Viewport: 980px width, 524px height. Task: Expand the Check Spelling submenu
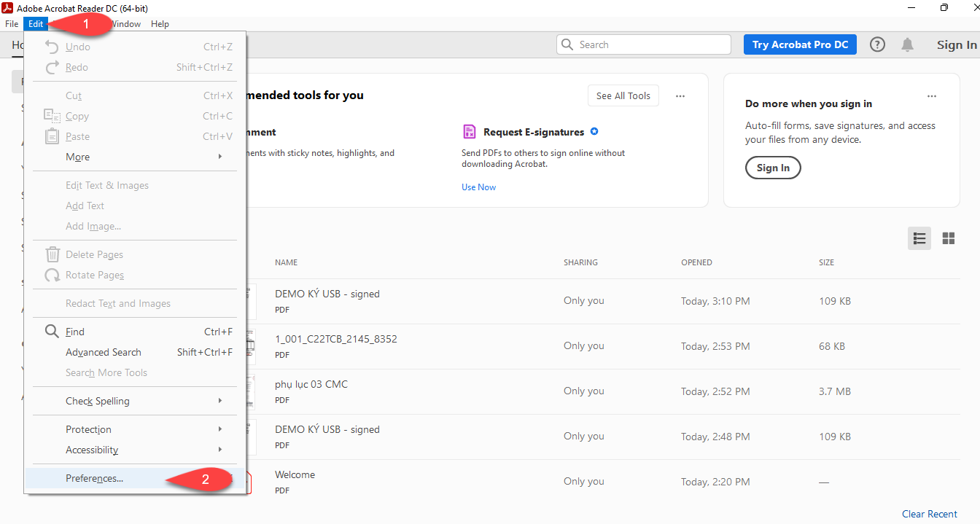[136, 401]
